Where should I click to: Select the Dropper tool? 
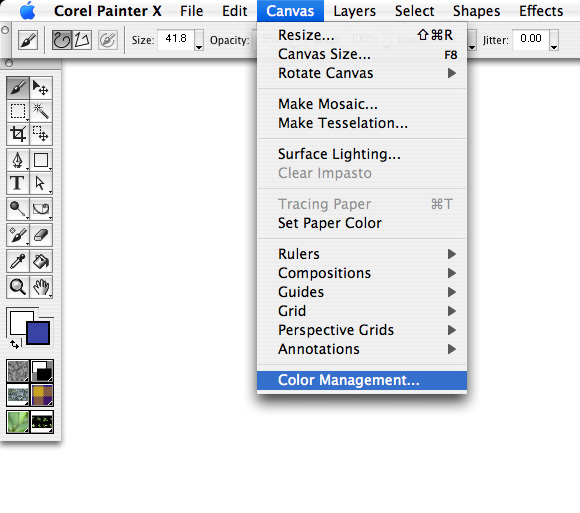[18, 261]
